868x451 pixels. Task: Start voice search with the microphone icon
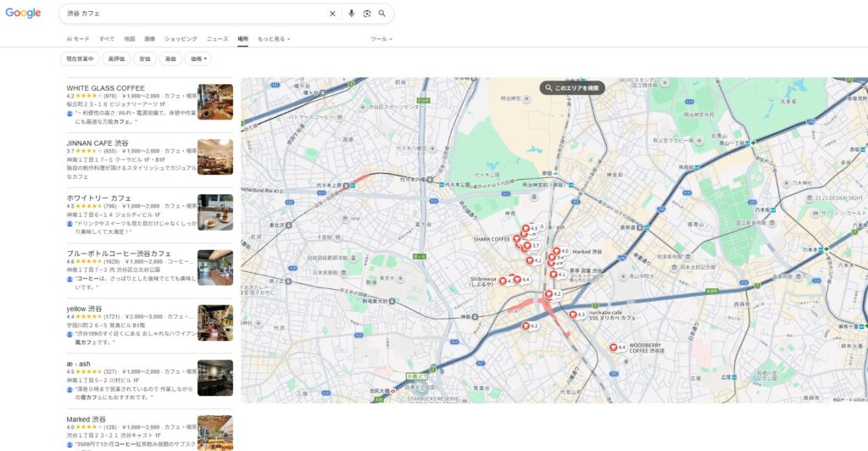[x=351, y=14]
